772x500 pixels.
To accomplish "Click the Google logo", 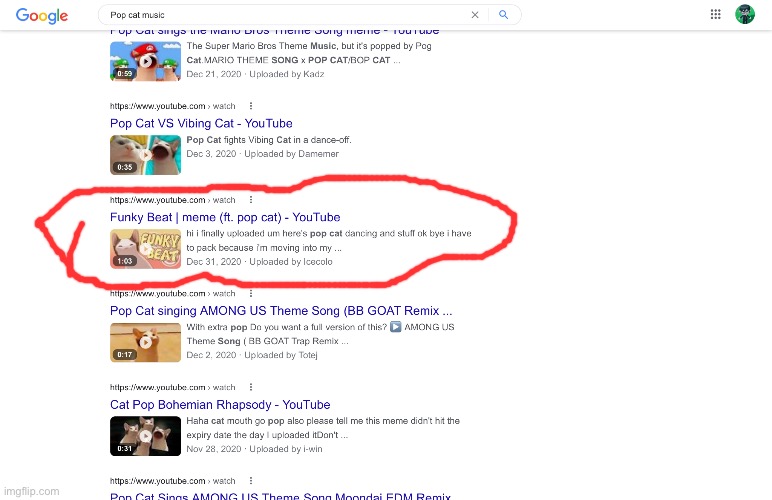I will (41, 16).
